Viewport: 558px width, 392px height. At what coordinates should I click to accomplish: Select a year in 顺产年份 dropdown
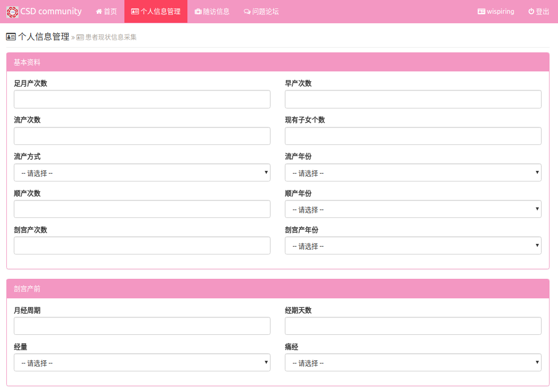pos(413,209)
